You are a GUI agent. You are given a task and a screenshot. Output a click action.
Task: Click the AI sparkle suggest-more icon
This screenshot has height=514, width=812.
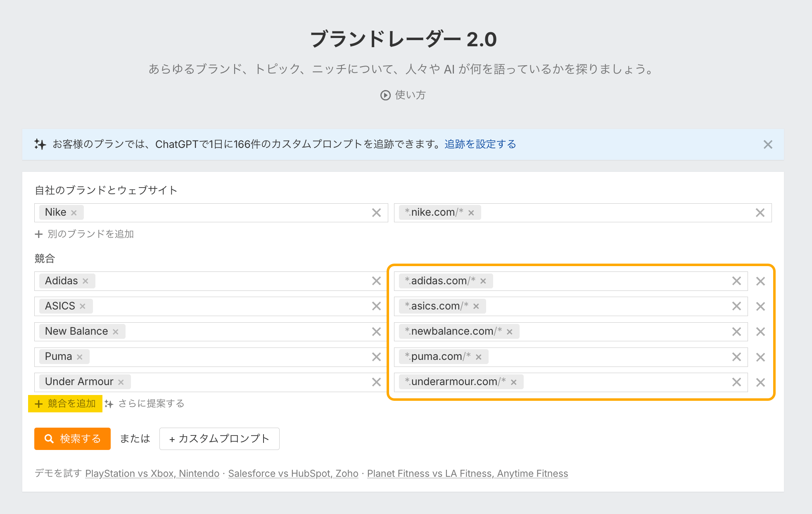click(x=109, y=404)
